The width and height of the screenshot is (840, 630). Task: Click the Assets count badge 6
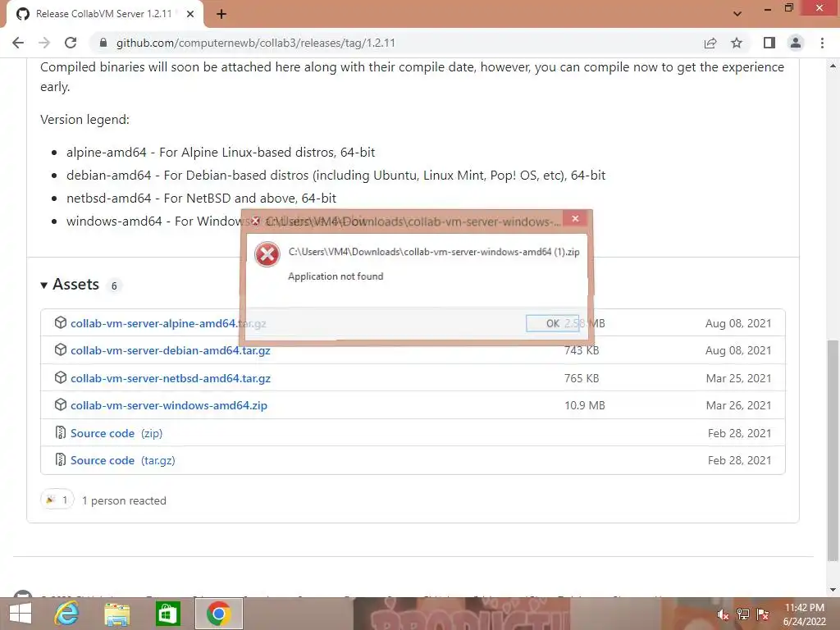[x=114, y=285]
